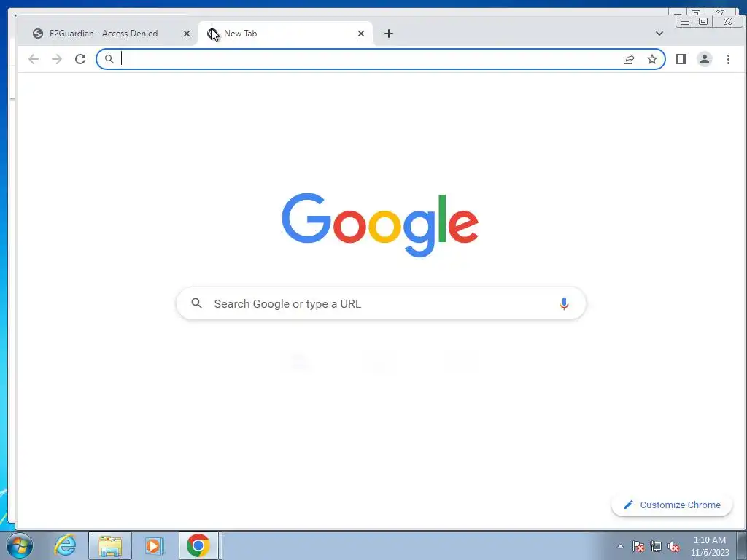747x560 pixels.
Task: Reload the current page
Action: tap(80, 59)
